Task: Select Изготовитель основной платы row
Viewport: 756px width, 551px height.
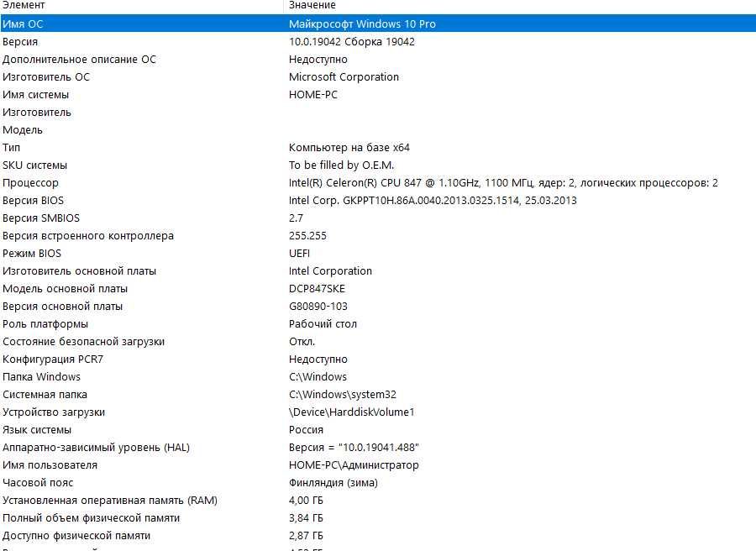Action: click(x=79, y=271)
